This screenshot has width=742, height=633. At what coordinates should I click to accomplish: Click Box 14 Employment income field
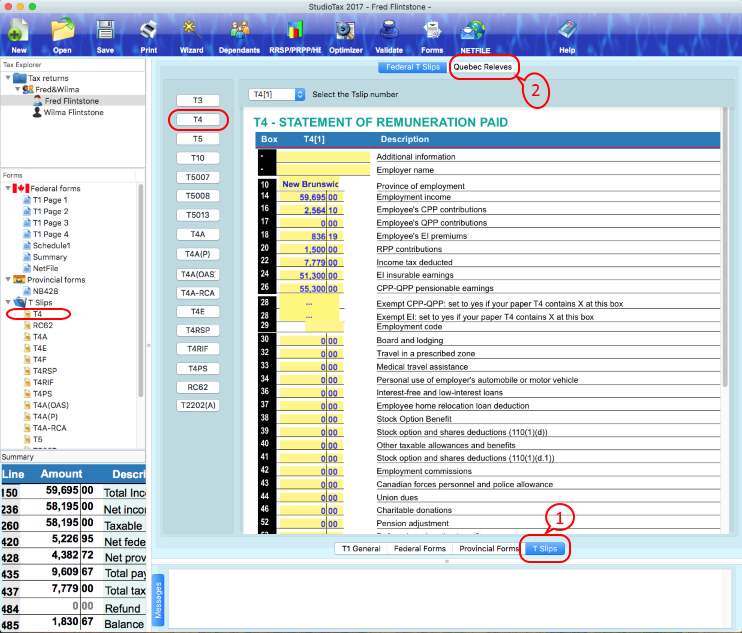coord(309,197)
